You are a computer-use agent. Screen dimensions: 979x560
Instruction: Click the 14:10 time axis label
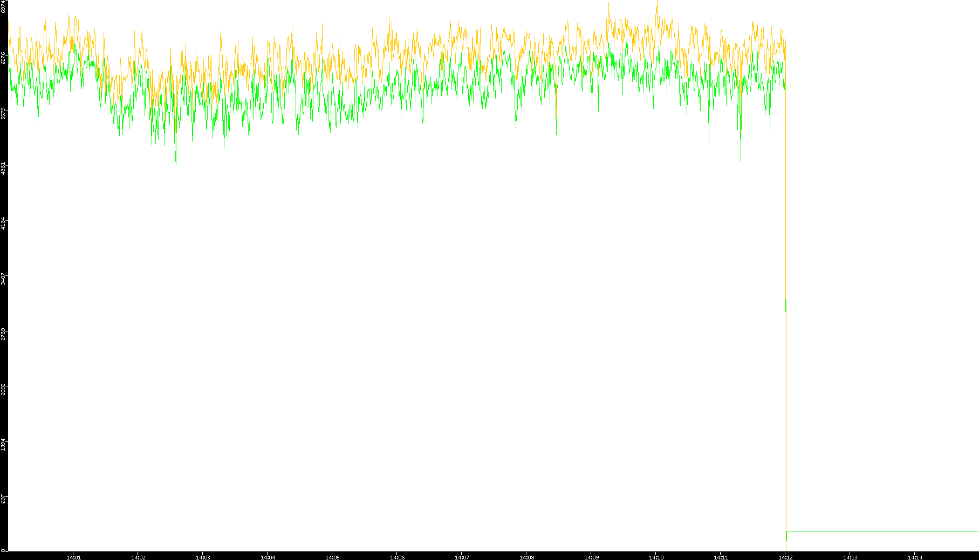click(656, 557)
